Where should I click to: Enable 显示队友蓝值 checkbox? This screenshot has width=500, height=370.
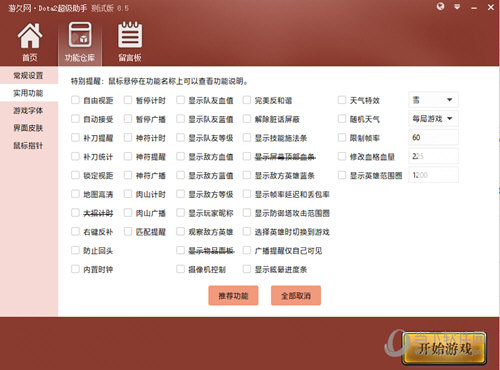pos(181,119)
